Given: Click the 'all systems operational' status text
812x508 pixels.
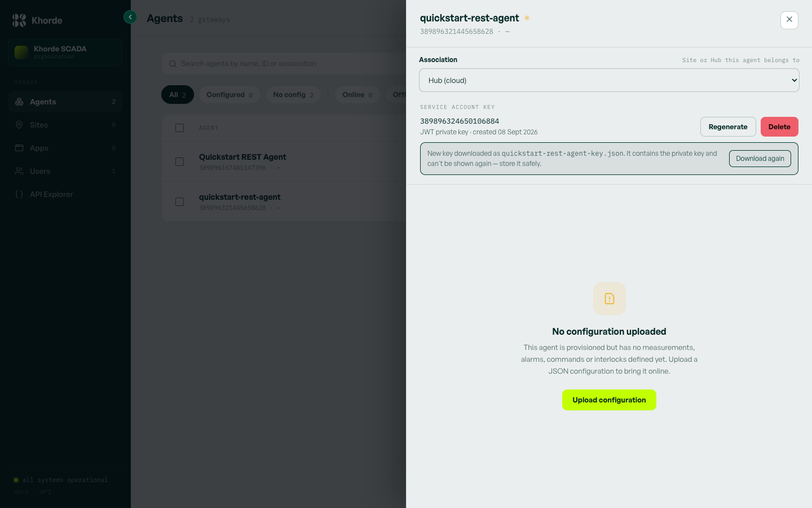Looking at the screenshot, I should pyautogui.click(x=65, y=480).
